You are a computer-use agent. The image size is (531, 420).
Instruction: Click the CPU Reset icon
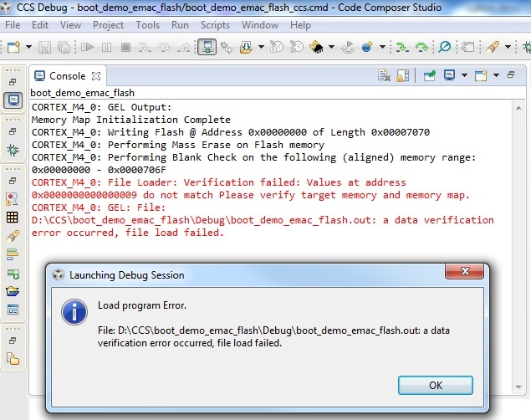276,47
